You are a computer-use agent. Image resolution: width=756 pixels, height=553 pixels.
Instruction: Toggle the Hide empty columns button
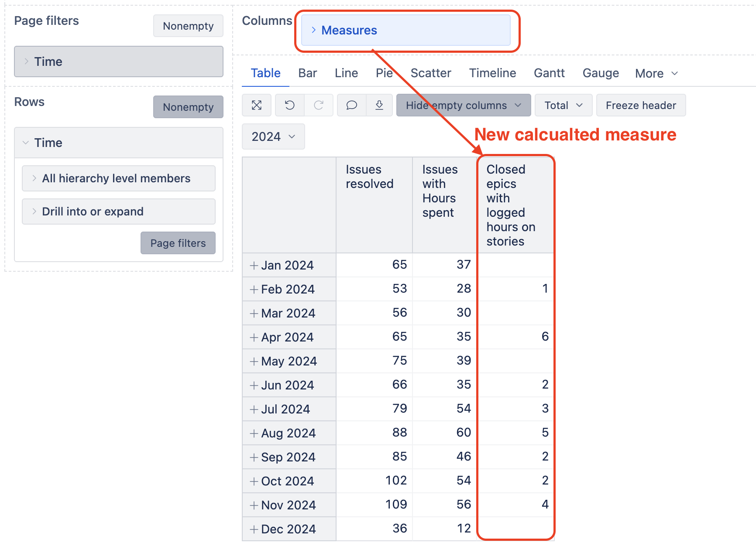463,105
